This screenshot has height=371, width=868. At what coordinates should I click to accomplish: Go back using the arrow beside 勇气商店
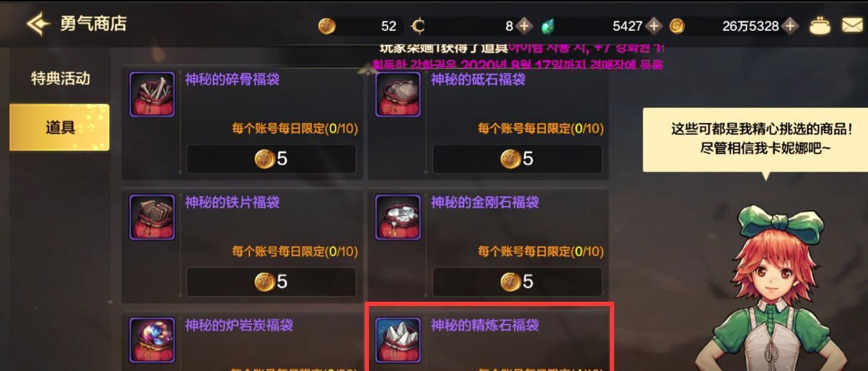(37, 24)
